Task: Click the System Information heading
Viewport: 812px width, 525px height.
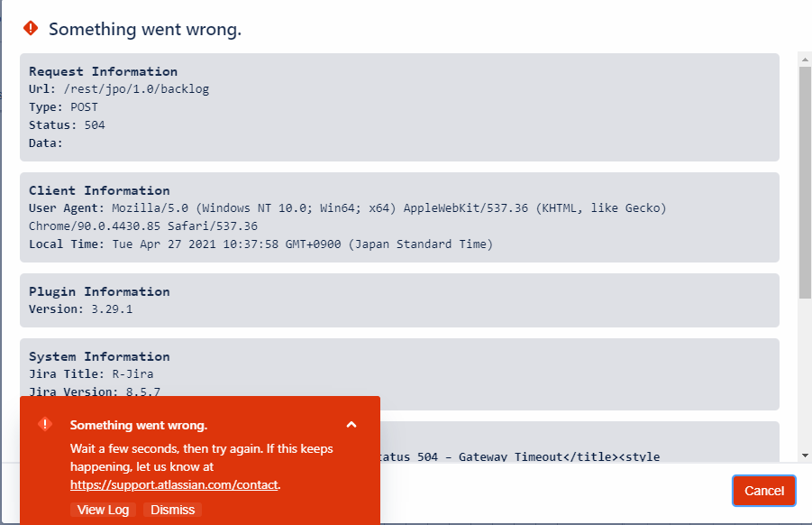Action: click(x=99, y=356)
